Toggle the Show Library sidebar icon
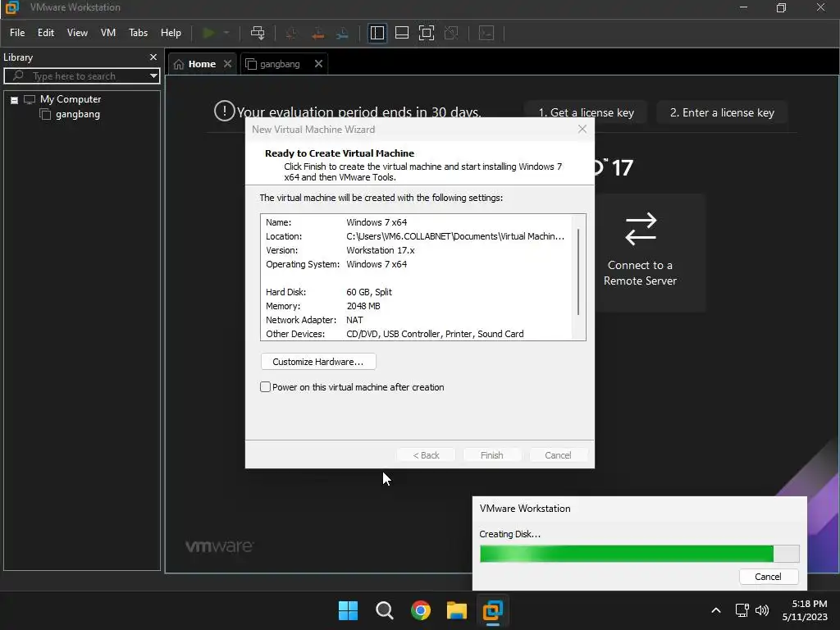This screenshot has width=840, height=630. 377,33
